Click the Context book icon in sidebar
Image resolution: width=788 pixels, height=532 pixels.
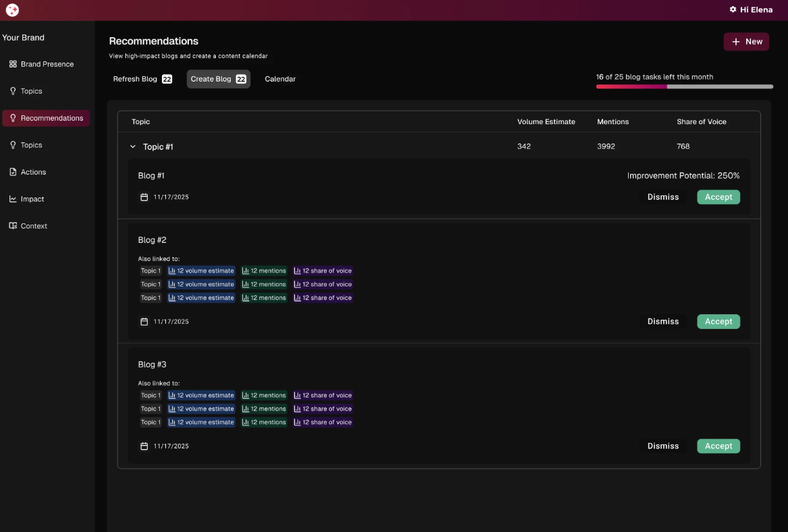tap(13, 226)
